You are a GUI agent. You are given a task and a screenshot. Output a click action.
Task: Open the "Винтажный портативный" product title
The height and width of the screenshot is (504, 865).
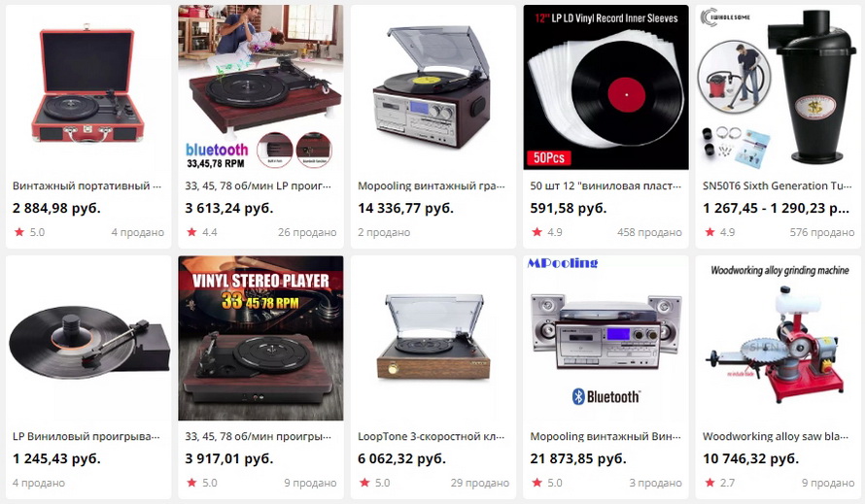coord(86,185)
